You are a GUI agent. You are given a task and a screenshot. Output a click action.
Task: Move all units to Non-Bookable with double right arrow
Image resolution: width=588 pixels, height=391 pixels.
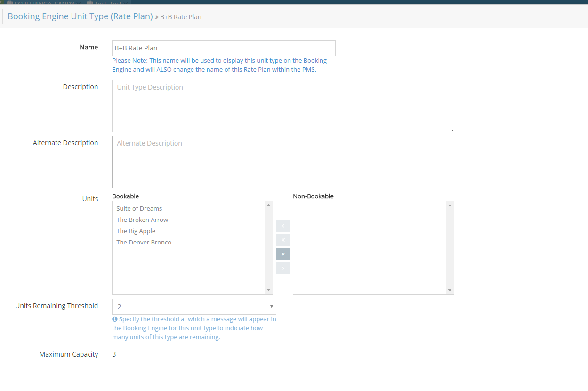283,254
